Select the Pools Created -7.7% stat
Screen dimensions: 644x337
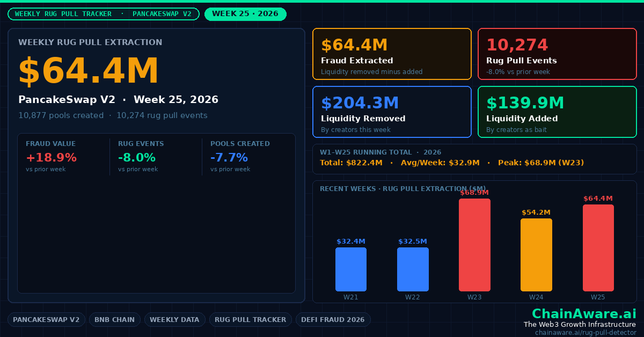pyautogui.click(x=240, y=156)
